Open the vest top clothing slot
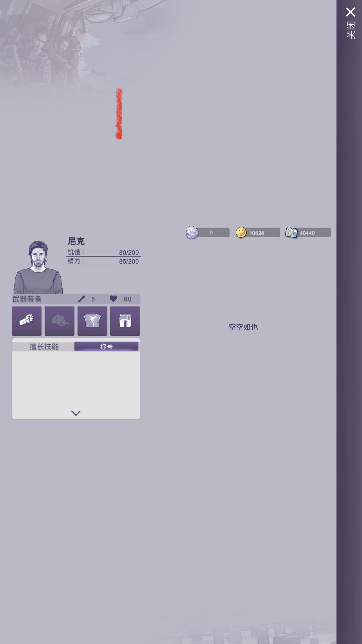 (92, 321)
